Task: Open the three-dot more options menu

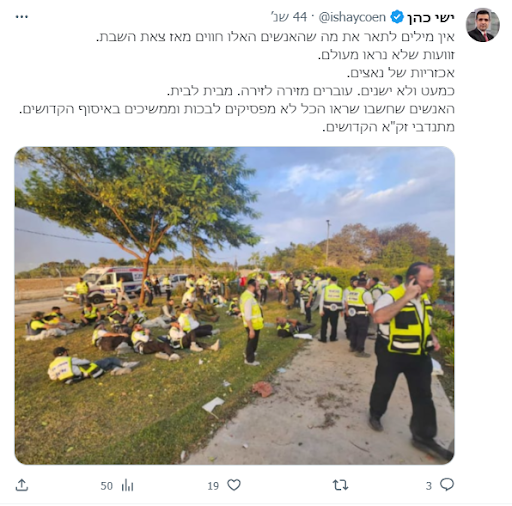Action: (x=22, y=17)
